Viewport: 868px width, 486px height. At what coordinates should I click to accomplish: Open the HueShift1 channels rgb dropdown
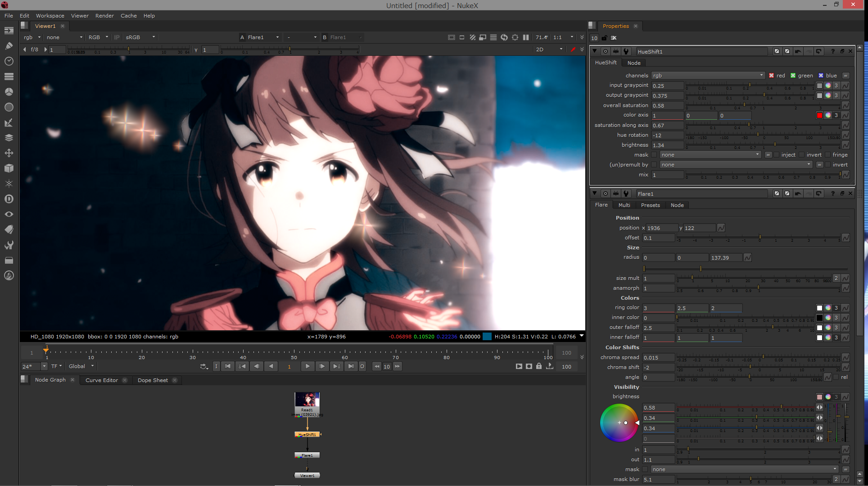click(x=708, y=76)
